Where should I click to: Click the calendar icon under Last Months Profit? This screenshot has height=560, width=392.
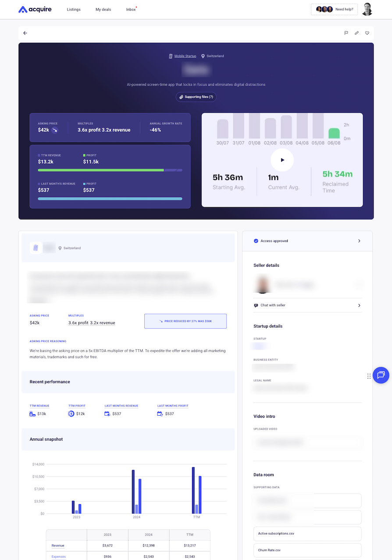pos(160,414)
